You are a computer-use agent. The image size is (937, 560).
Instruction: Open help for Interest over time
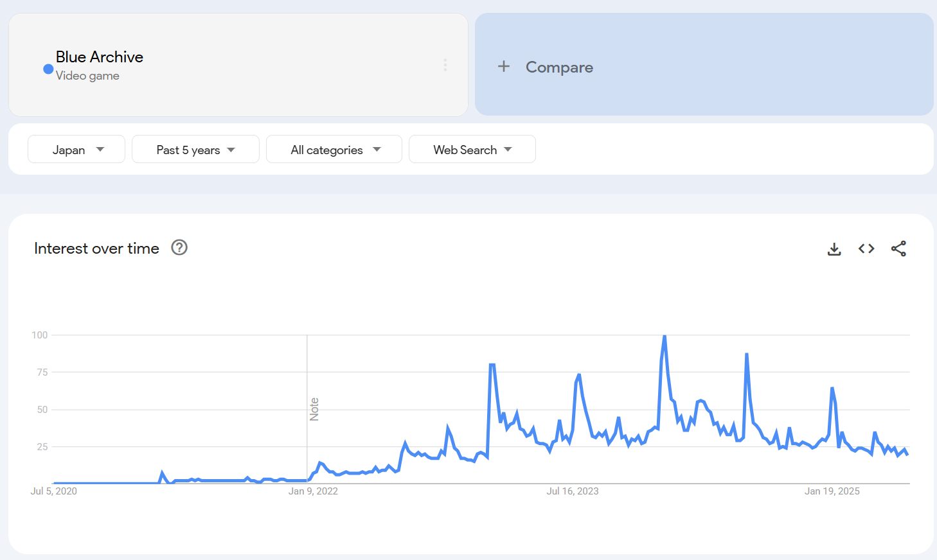click(x=179, y=247)
